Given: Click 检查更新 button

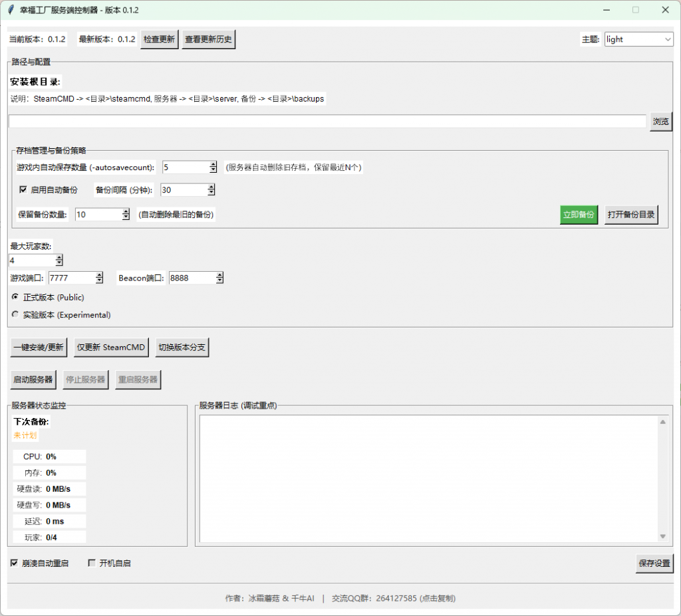Looking at the screenshot, I should click(159, 39).
